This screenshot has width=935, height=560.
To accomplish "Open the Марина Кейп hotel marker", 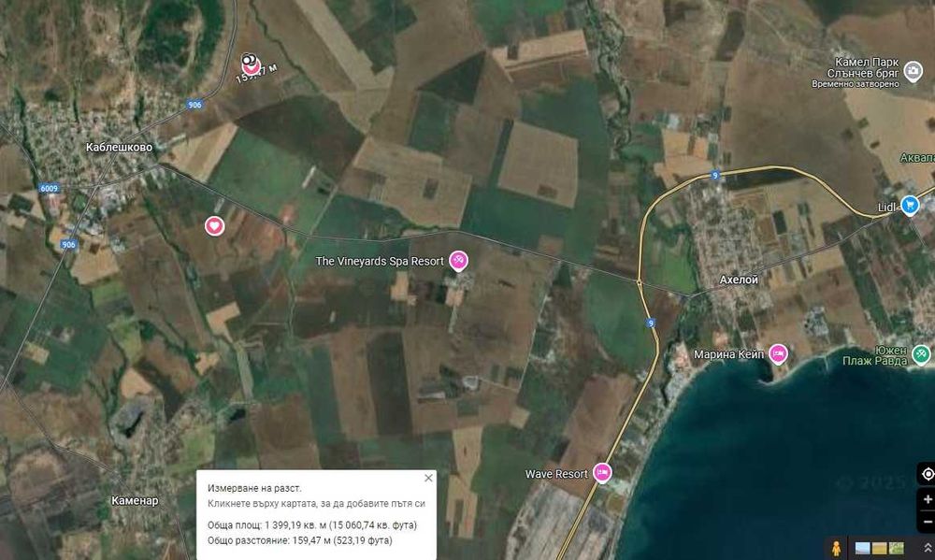I will tap(778, 353).
